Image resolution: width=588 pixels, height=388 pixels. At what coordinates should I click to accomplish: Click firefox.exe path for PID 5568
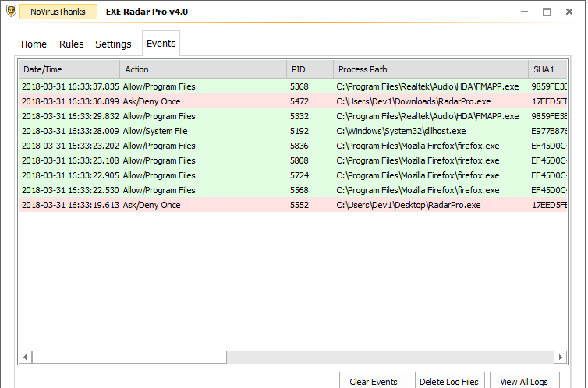[418, 190]
